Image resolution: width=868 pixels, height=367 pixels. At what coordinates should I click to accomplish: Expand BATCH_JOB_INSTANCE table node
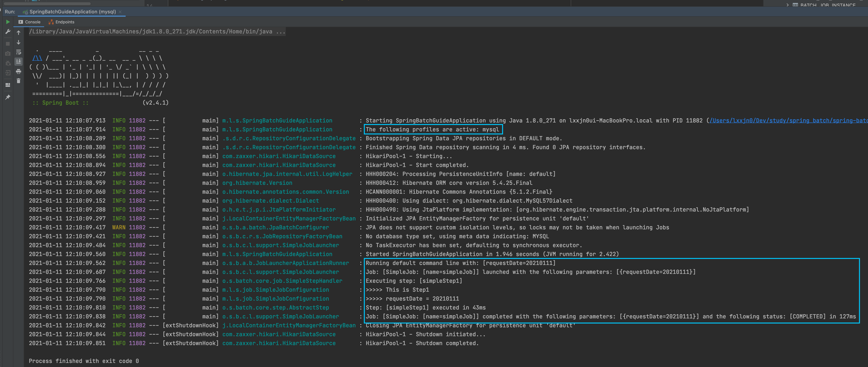tap(787, 5)
